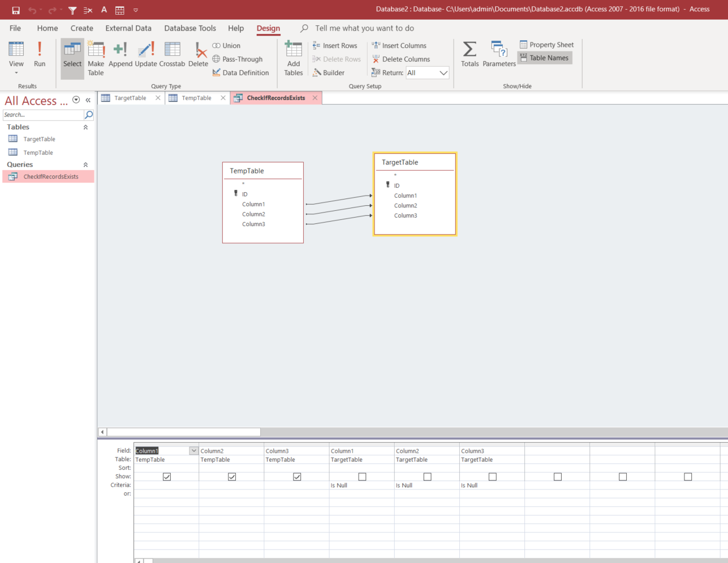This screenshot has width=728, height=563.
Task: Click the Undo arrow icon
Action: 32,10
